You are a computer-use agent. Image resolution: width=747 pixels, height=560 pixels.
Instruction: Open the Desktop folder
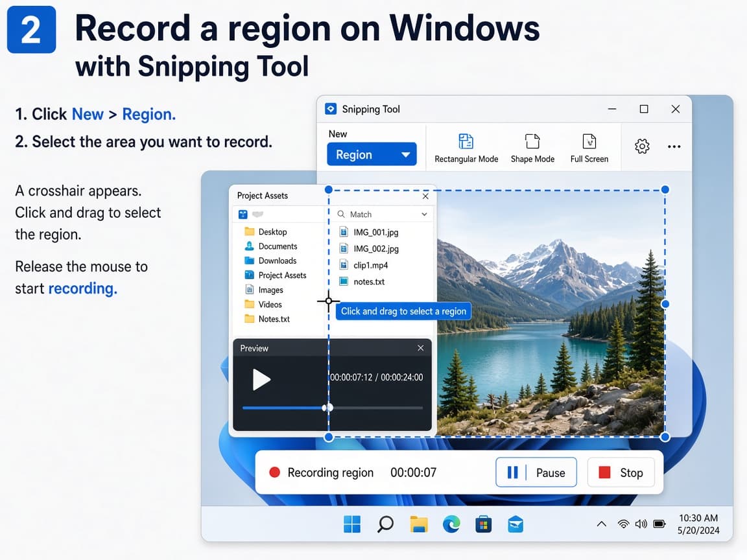pyautogui.click(x=266, y=232)
